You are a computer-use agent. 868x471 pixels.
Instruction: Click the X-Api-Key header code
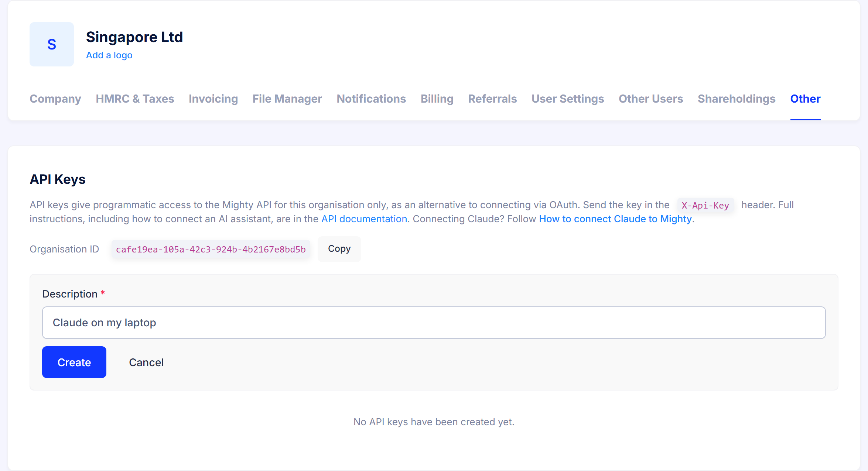[705, 206]
